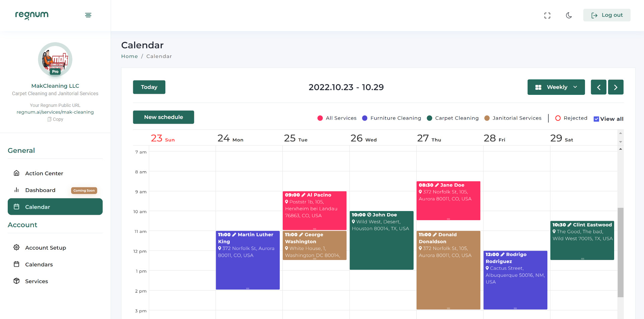Screen dimensions: 644x319
Task: Select the Carpet Cleaning green color dot
Action: click(429, 118)
